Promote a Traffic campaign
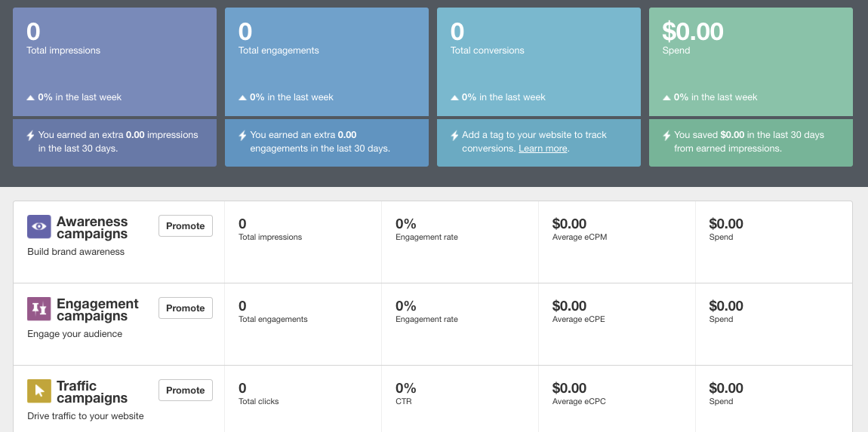 pos(186,391)
